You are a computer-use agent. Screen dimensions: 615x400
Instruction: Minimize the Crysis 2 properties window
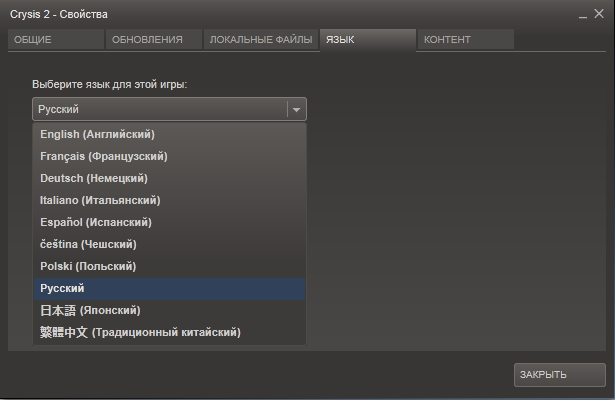pos(583,15)
